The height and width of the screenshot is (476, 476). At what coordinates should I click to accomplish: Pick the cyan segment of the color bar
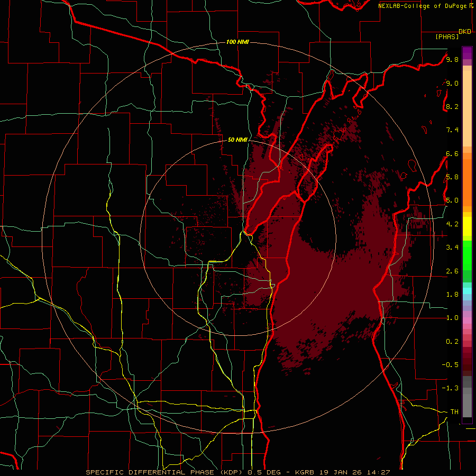(467, 291)
